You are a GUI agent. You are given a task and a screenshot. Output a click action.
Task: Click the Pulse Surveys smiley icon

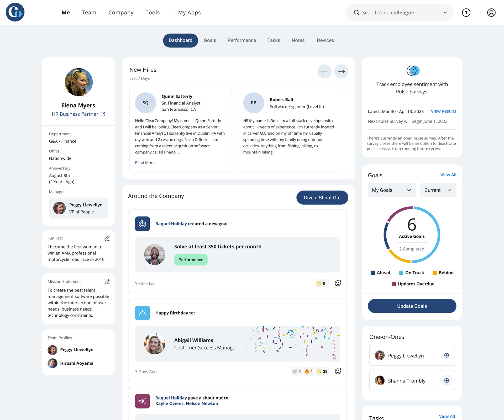click(413, 70)
